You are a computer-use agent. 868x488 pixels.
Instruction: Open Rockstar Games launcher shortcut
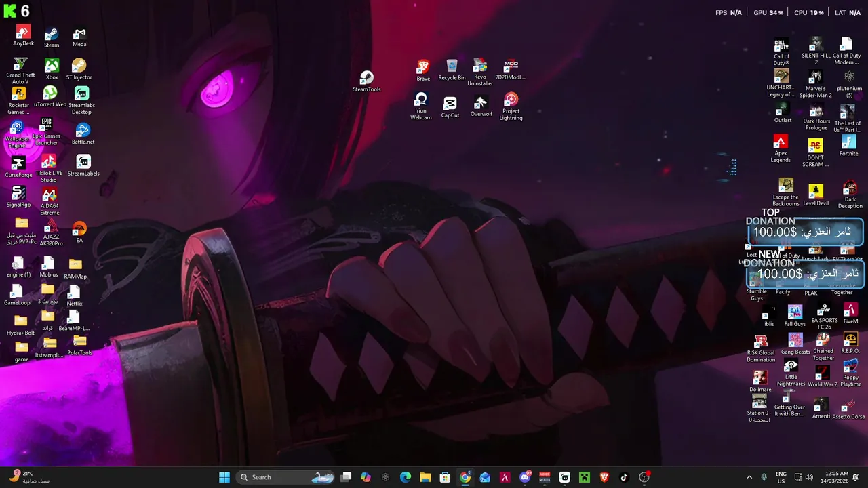(19, 101)
